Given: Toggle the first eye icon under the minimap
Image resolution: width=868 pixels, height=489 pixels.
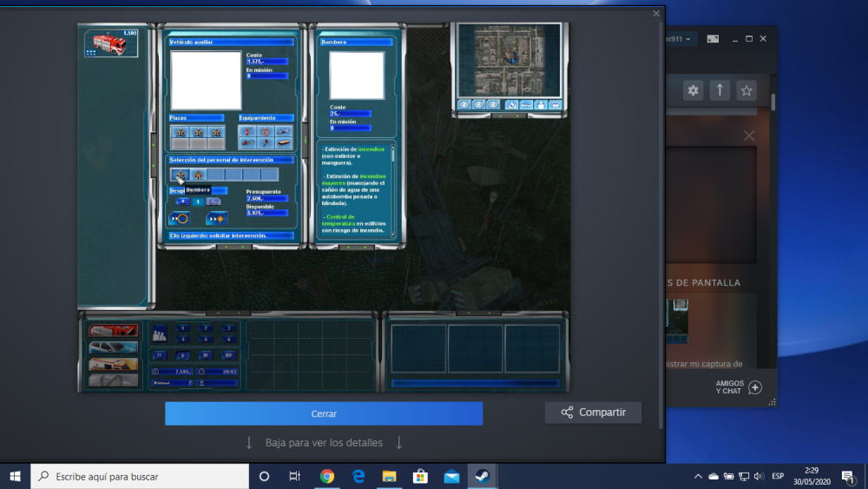Looking at the screenshot, I should pos(464,105).
